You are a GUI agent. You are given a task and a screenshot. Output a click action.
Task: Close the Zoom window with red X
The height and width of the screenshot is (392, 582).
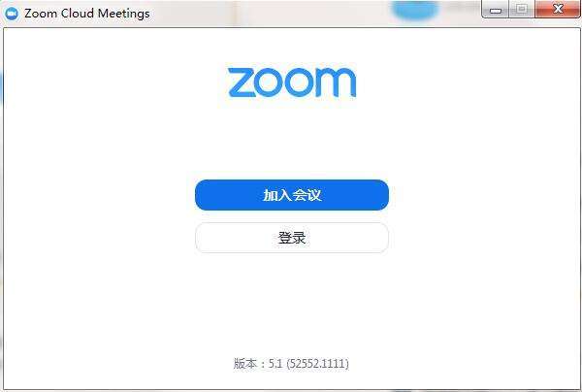coord(558,9)
